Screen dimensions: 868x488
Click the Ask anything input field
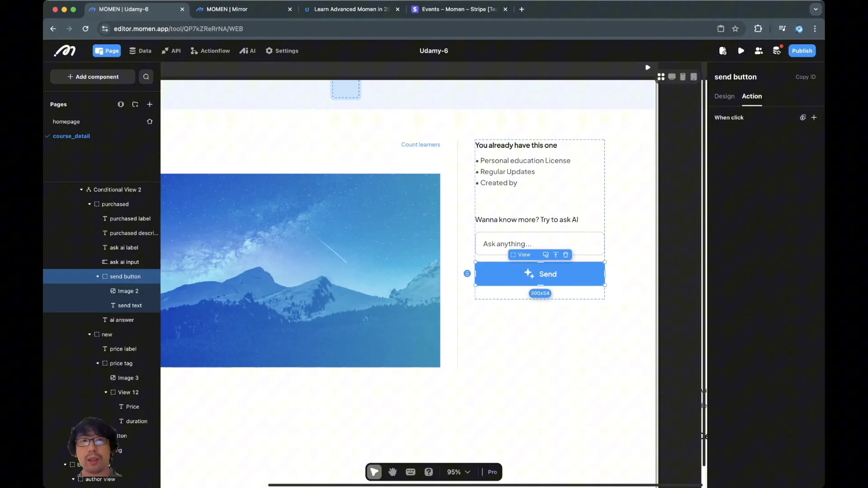pos(540,244)
